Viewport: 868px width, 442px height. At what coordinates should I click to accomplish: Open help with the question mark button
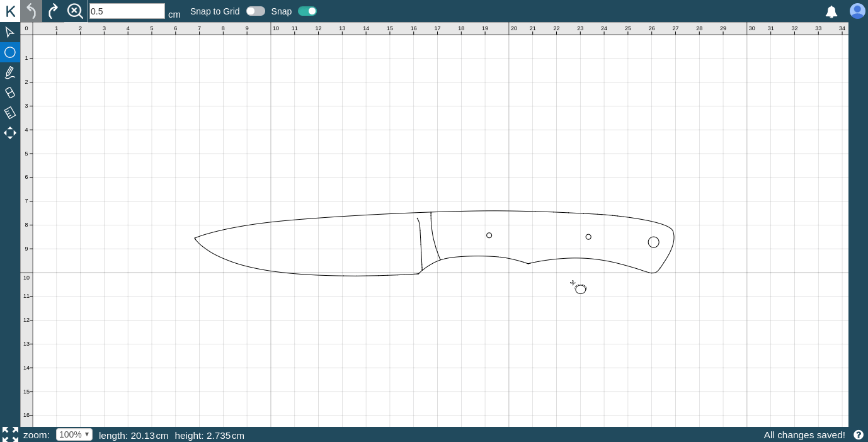[859, 434]
